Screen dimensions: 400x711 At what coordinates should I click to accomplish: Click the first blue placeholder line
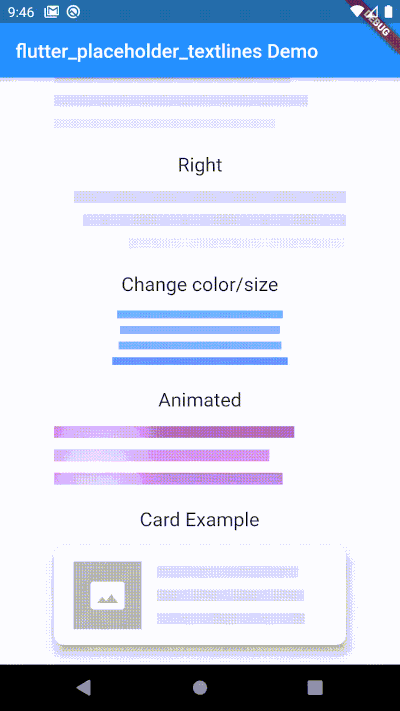(200, 314)
